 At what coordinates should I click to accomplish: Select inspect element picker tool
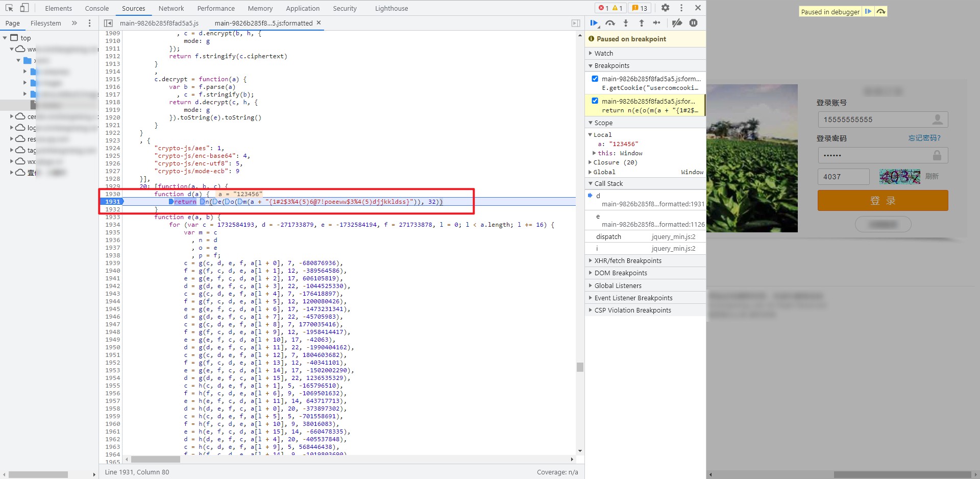click(9, 8)
